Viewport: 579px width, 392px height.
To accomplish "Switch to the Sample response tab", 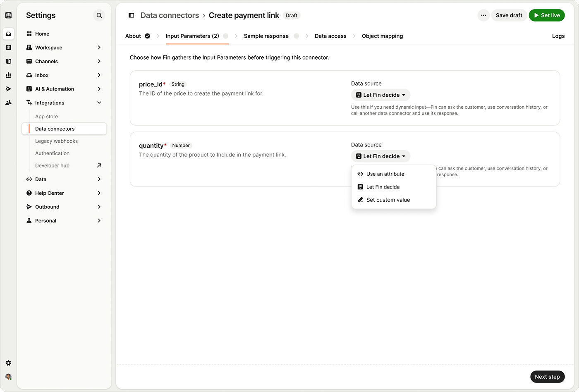I will pyautogui.click(x=266, y=36).
